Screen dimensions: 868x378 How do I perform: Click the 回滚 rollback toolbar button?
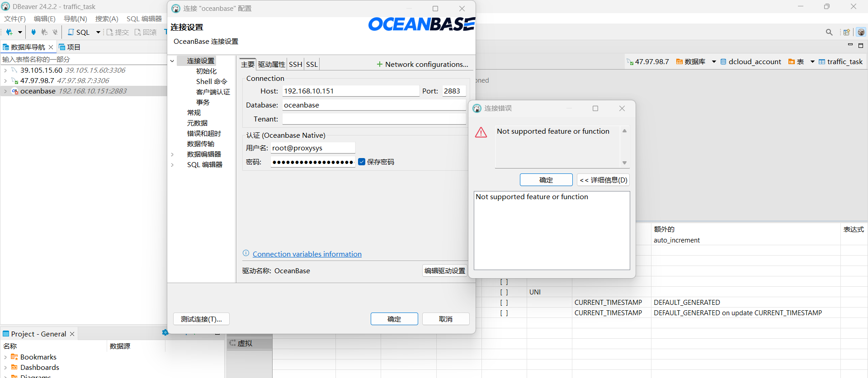click(146, 32)
